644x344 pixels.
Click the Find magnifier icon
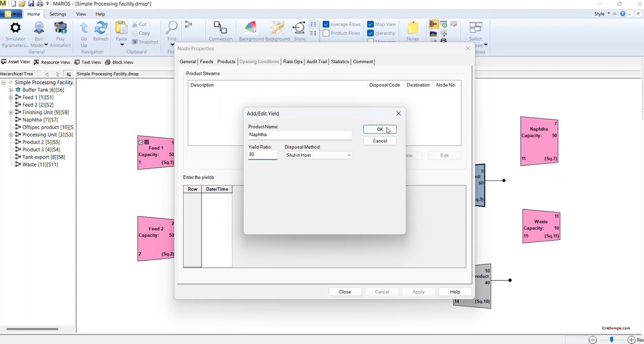[x=172, y=28]
